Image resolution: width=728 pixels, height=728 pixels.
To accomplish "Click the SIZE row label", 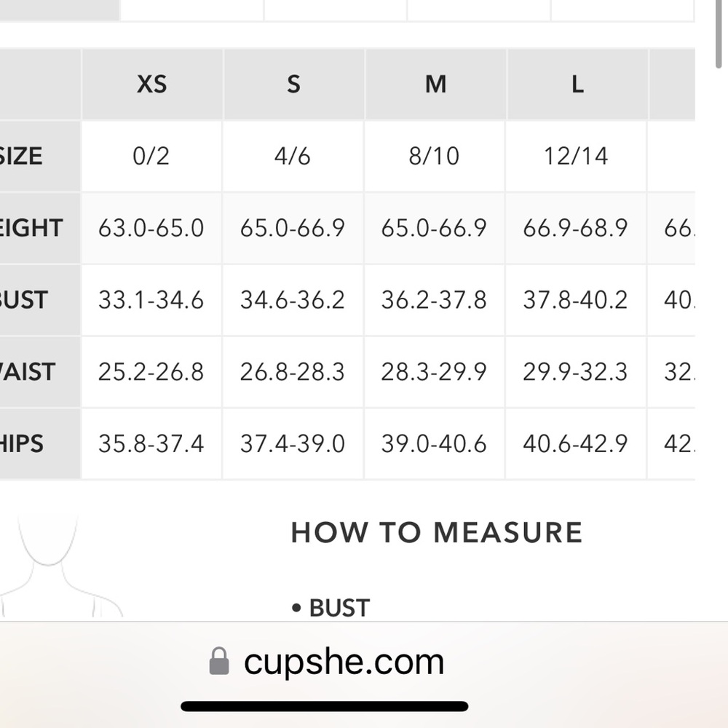I will [21, 156].
